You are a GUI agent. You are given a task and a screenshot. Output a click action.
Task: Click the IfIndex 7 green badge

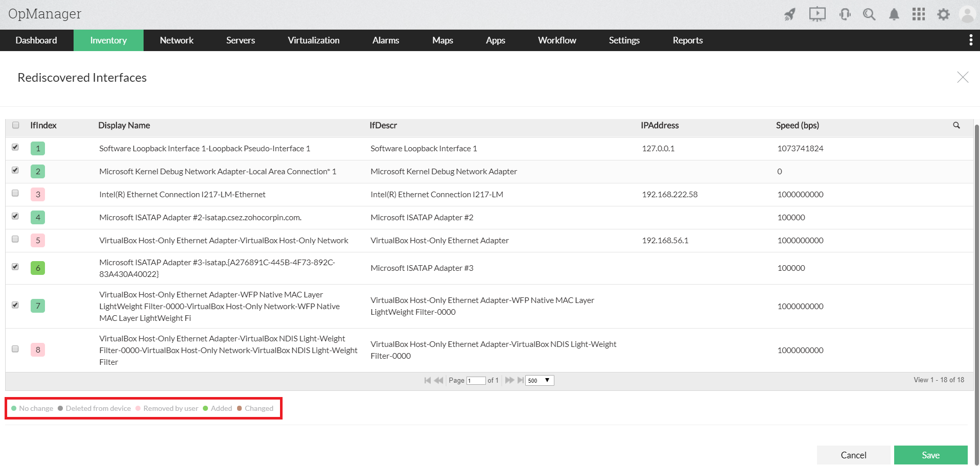[38, 306]
